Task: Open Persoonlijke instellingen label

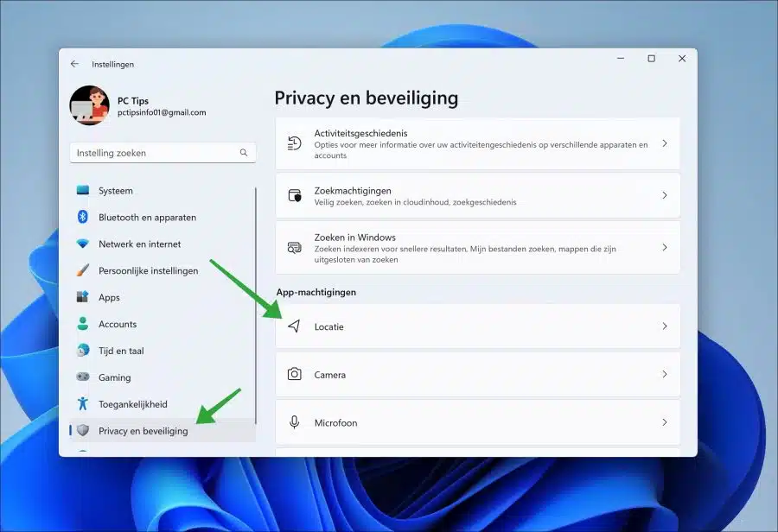Action: (149, 270)
